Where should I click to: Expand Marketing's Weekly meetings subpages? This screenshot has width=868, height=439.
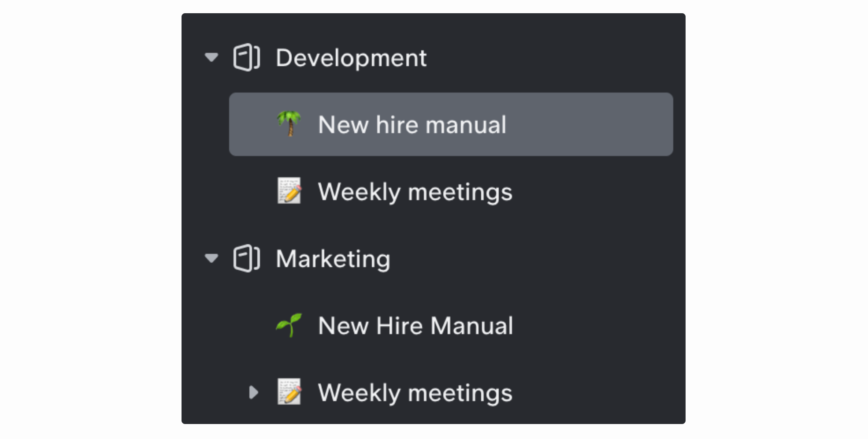pos(253,392)
